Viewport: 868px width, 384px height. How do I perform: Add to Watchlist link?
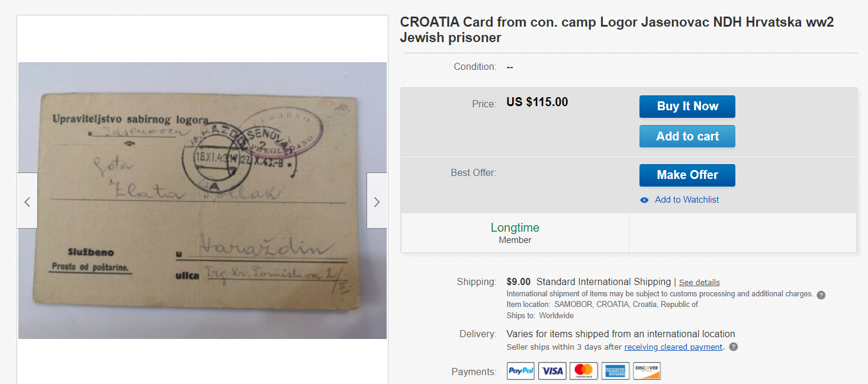coord(687,200)
